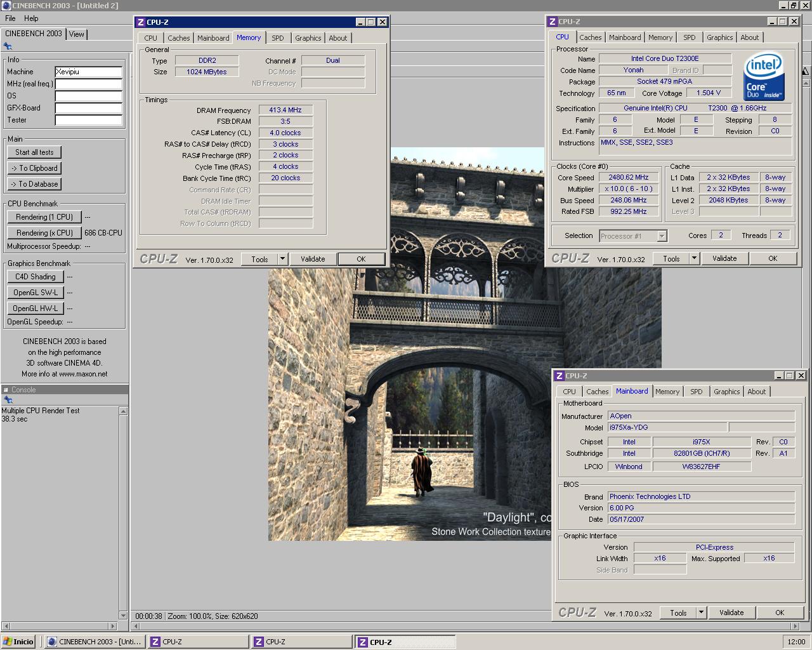Click the Inicio start button
Screen dimensions: 812x650
point(19,642)
